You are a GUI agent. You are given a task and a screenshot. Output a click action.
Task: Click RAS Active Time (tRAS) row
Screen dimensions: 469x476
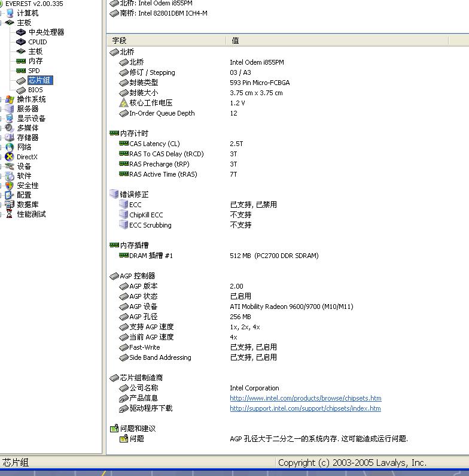pyautogui.click(x=178, y=174)
